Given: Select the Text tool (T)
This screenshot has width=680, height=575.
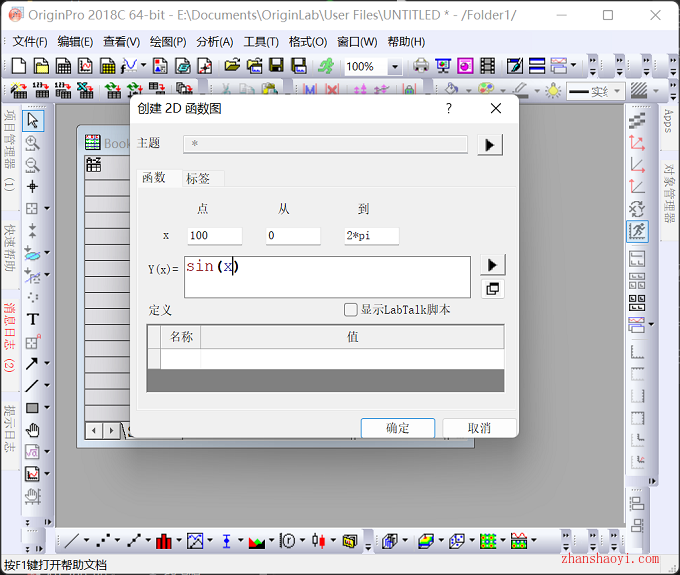Looking at the screenshot, I should pyautogui.click(x=33, y=320).
